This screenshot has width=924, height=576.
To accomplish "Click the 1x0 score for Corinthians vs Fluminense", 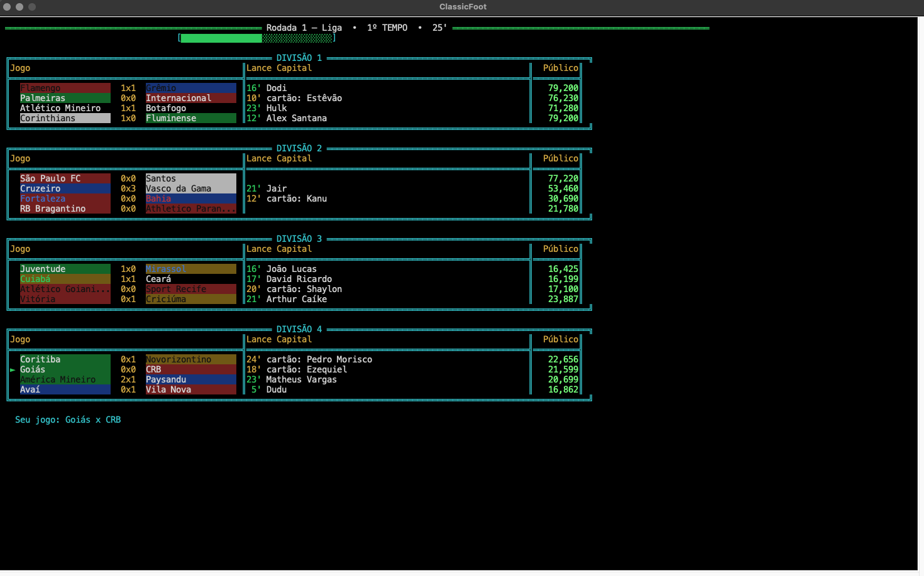I will (x=128, y=118).
